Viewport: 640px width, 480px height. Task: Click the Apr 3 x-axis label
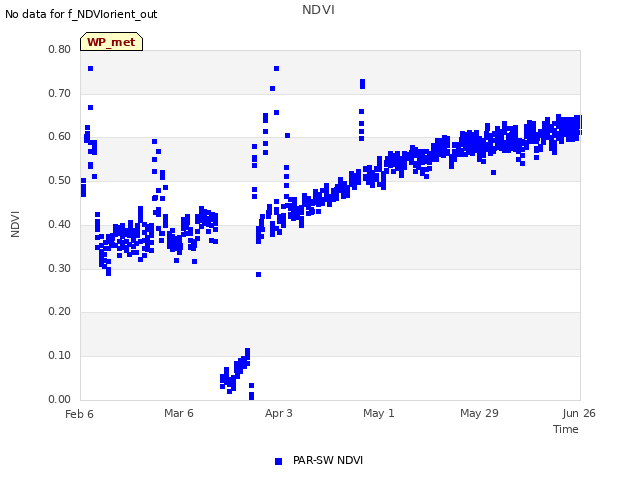coord(279,413)
